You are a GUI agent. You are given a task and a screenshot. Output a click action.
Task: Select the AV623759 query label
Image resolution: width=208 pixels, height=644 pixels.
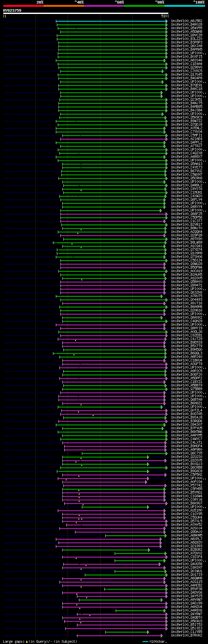(x=12, y=10)
